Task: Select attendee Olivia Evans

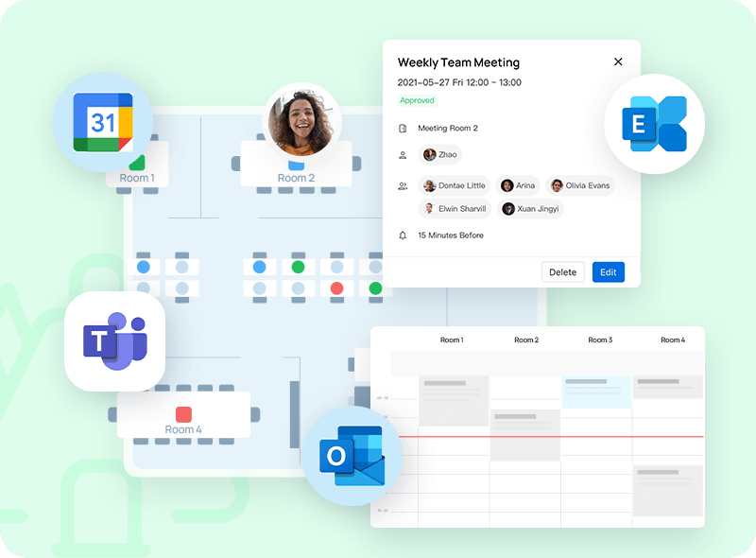Action: pos(580,185)
